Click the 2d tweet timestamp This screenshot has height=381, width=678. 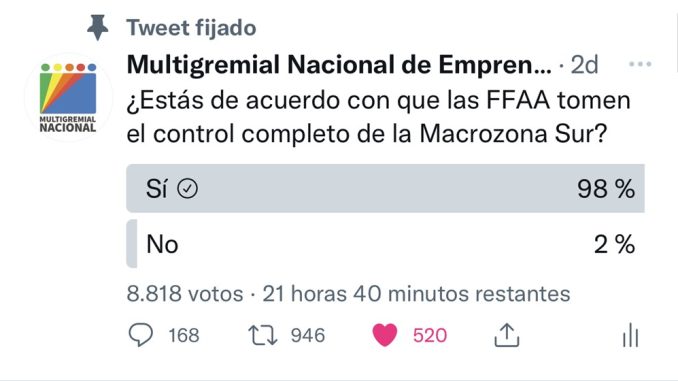584,65
